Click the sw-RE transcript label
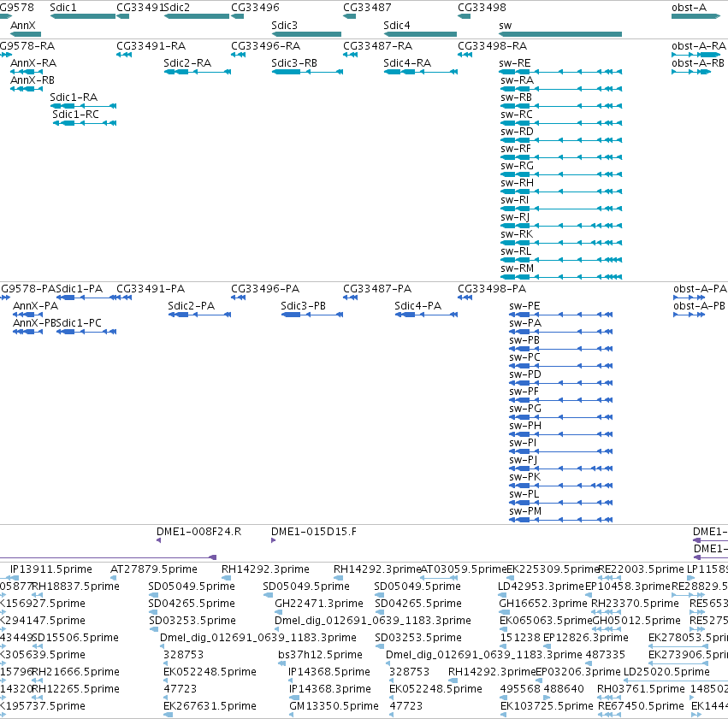Screen dimensions: 728x719 point(515,62)
